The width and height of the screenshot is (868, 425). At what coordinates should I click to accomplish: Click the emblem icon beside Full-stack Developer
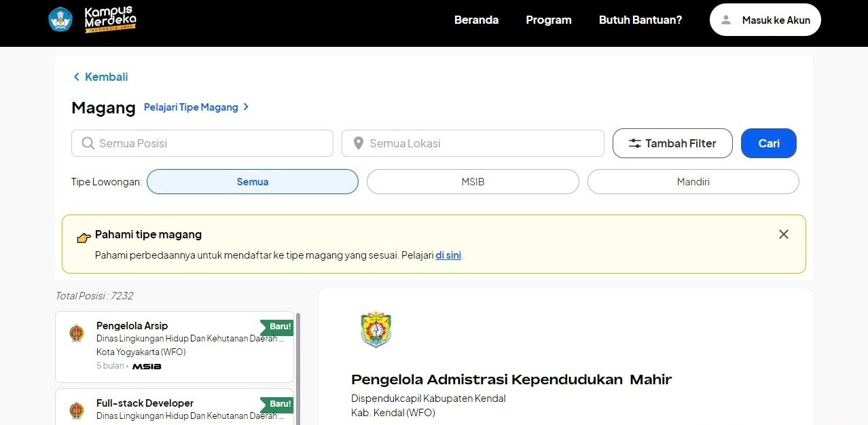click(77, 411)
